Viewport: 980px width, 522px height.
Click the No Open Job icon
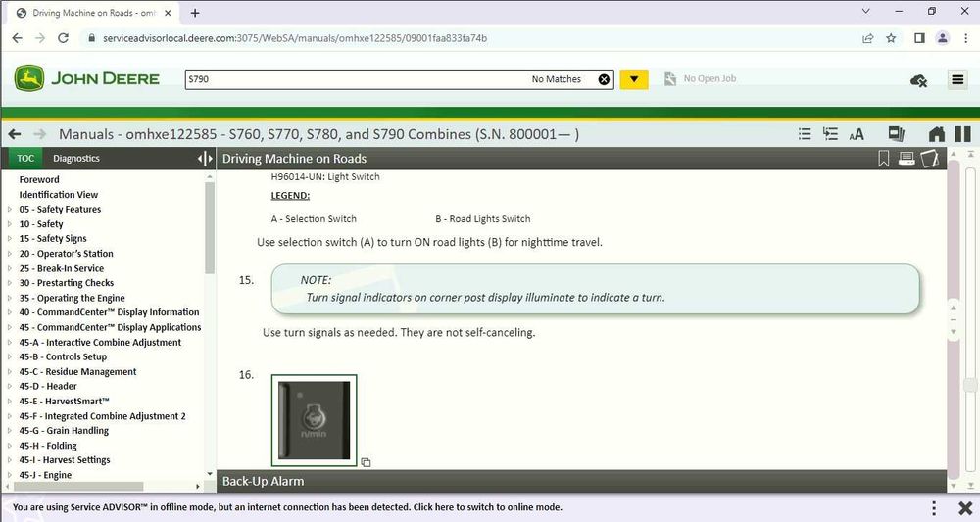click(x=670, y=78)
